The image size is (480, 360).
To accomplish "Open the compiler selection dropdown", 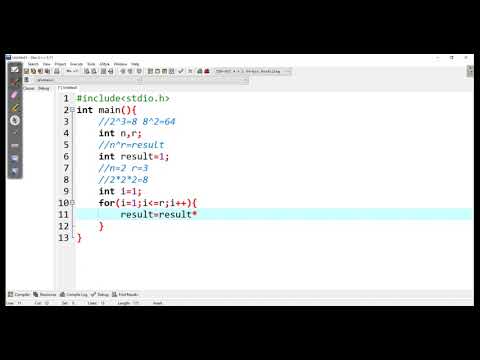I will click(x=252, y=71).
